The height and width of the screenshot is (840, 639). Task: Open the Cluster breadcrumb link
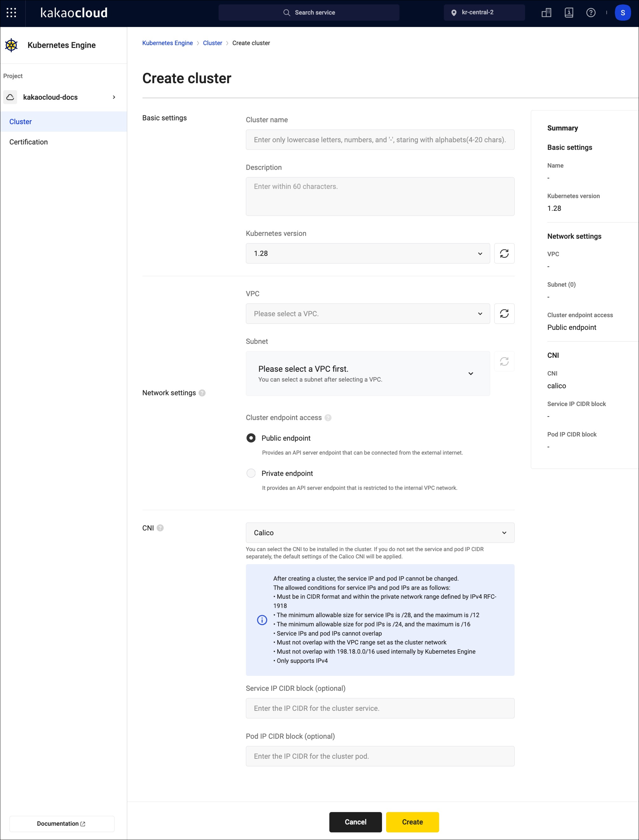click(212, 43)
